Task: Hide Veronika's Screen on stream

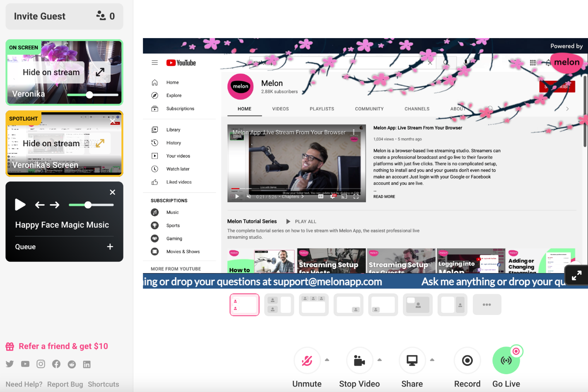Action: pos(51,143)
